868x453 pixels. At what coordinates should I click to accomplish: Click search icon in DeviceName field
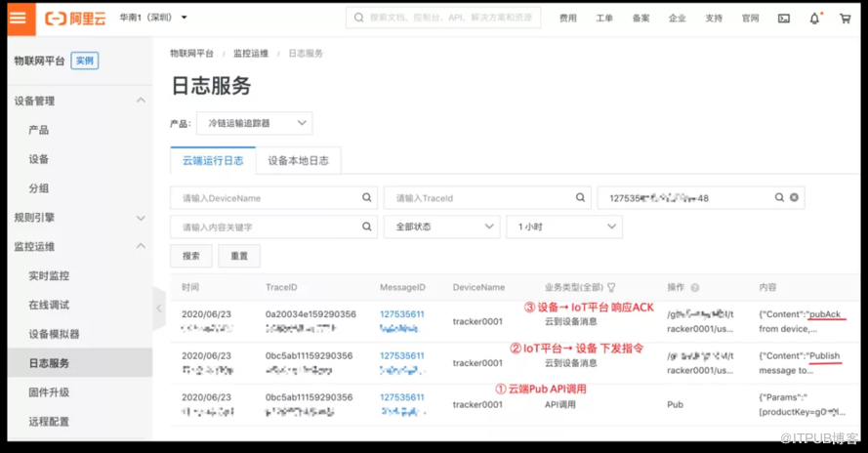coord(367,197)
